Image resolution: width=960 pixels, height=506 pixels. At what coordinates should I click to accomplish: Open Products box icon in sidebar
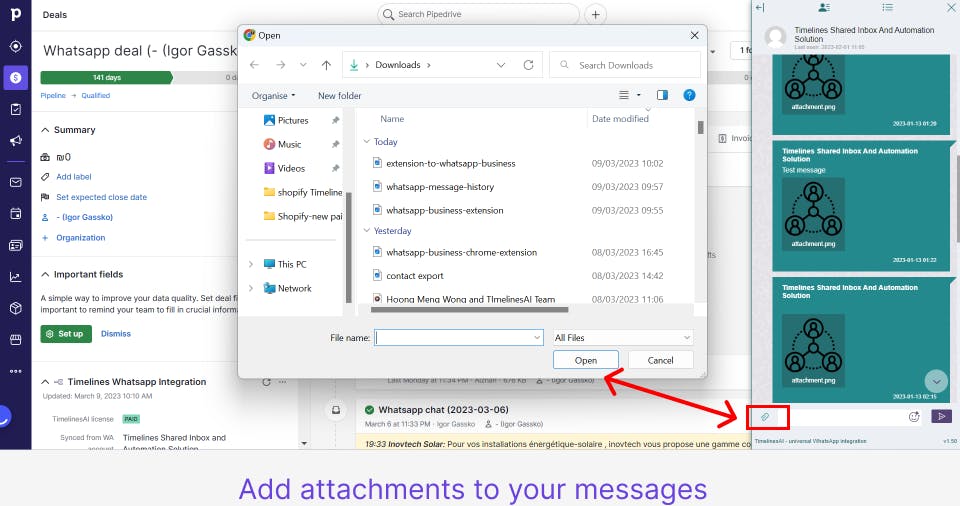(15, 308)
